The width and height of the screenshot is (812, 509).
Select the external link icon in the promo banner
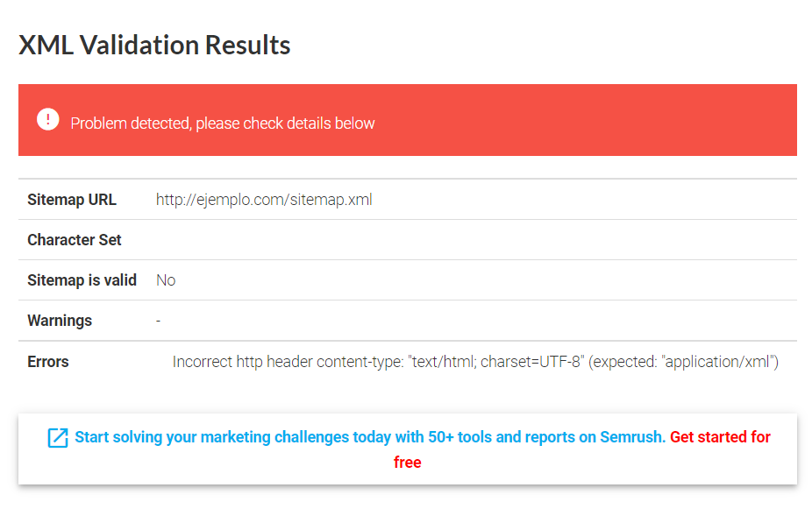tap(58, 437)
